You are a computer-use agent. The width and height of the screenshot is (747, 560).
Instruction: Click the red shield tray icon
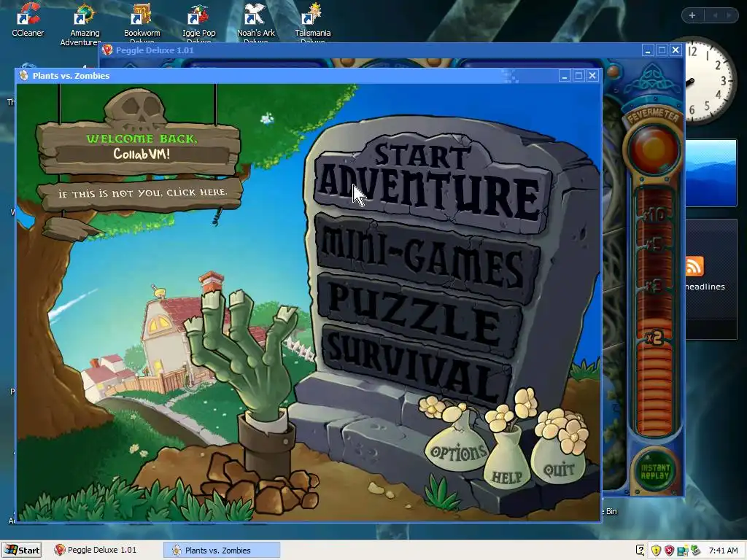point(670,551)
